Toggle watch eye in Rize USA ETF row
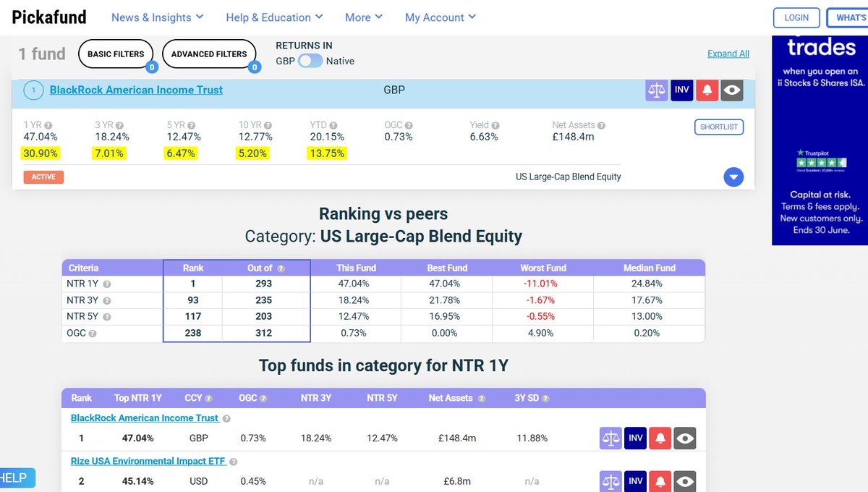Screen dimensions: 868x492 pos(685,481)
